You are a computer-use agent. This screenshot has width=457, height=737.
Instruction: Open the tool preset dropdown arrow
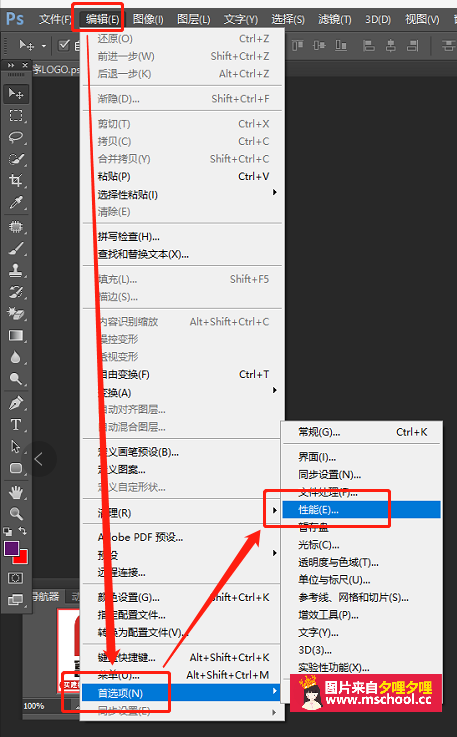[44, 46]
